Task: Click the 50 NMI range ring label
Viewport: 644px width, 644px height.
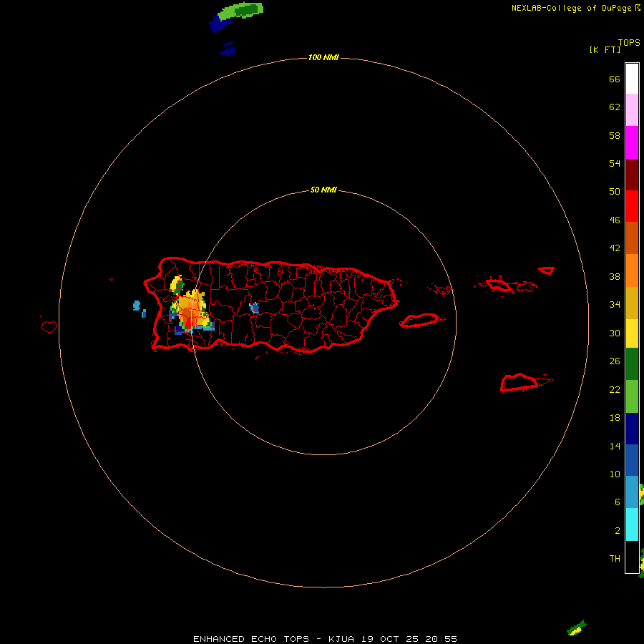Action: pyautogui.click(x=323, y=190)
